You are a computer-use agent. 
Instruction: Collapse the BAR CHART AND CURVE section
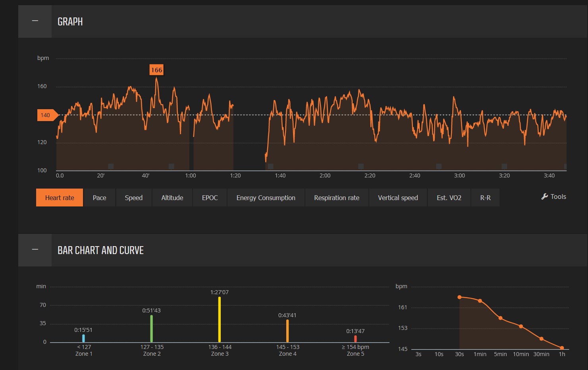(x=35, y=250)
